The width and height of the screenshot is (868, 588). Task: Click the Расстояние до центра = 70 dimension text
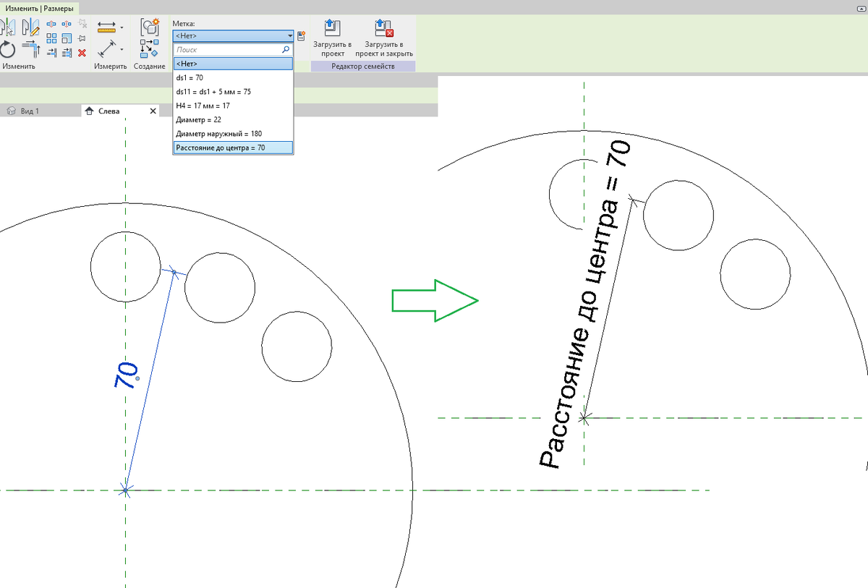pyautogui.click(x=586, y=304)
